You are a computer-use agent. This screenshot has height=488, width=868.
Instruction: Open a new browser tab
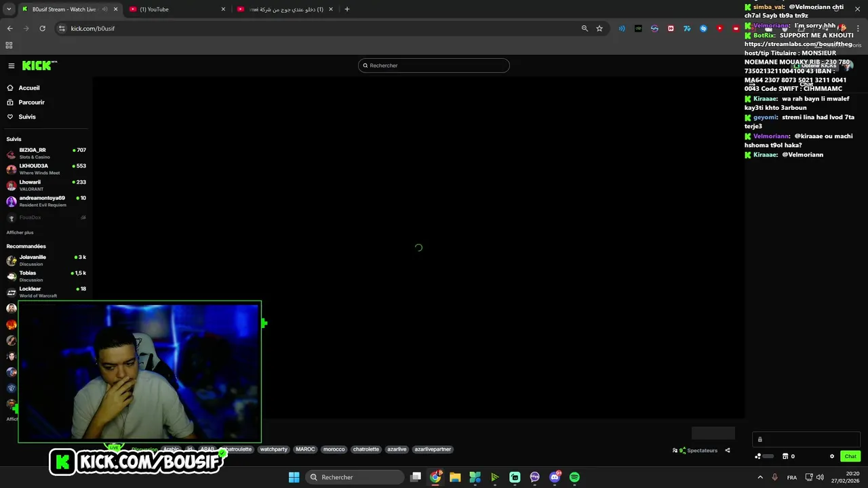pos(347,9)
